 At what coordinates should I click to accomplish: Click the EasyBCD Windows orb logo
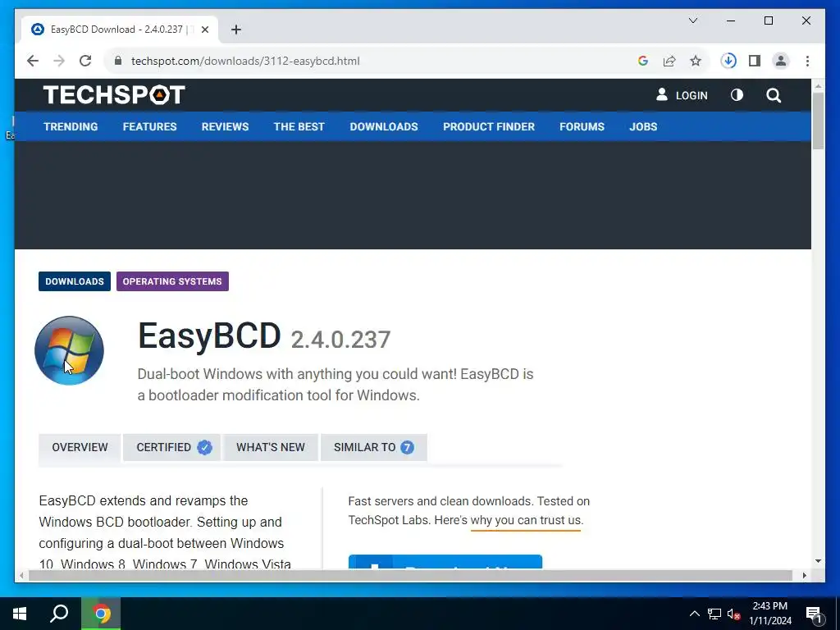69,350
